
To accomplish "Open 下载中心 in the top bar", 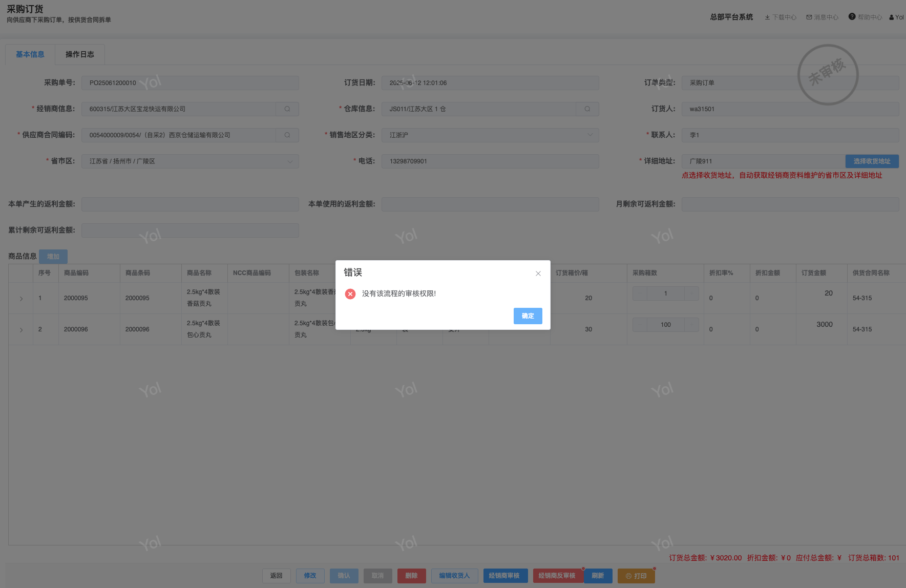I will [x=781, y=17].
